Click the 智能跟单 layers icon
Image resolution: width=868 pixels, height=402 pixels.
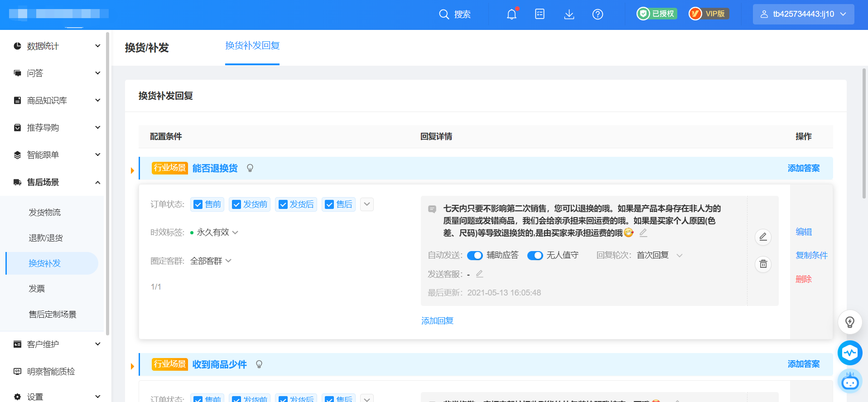click(x=18, y=155)
